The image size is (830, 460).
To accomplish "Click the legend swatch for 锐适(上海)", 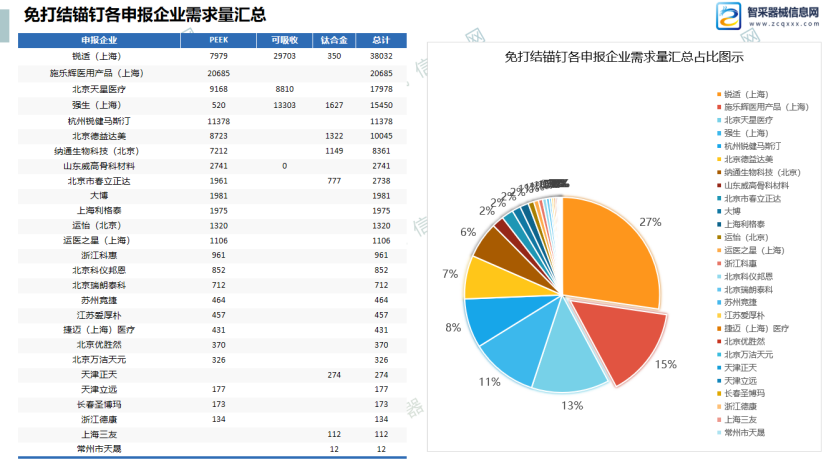I will coord(719,94).
